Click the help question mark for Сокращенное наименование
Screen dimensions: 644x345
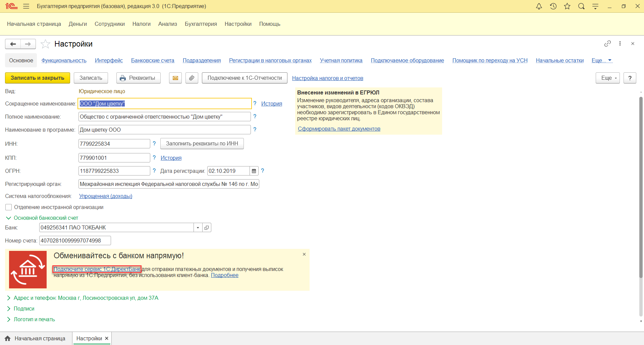click(x=255, y=103)
